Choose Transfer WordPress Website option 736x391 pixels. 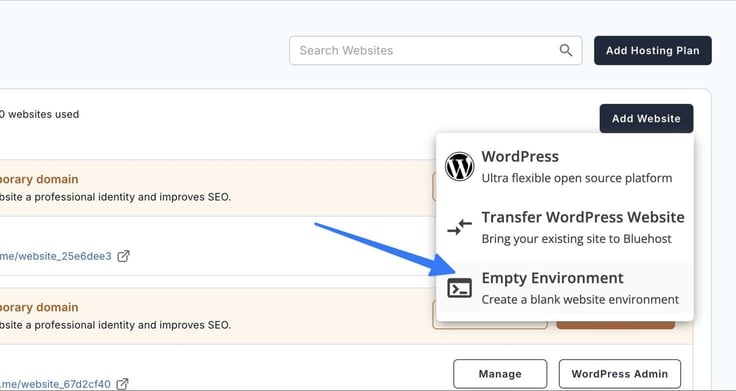(565, 228)
